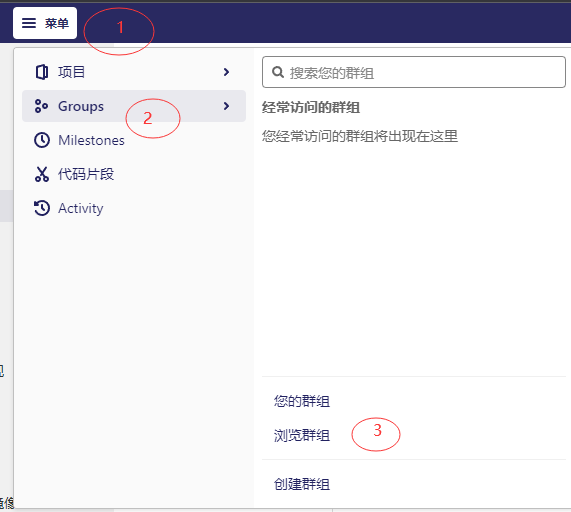Click the 经常访问的群组 heading
Screen dimensions: 571x512
click(311, 107)
